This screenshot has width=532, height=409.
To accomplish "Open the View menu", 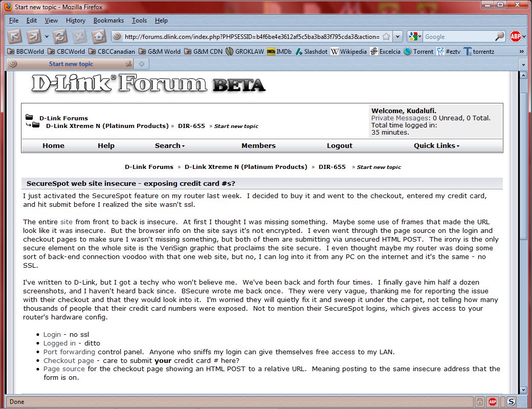I will pyautogui.click(x=51, y=20).
